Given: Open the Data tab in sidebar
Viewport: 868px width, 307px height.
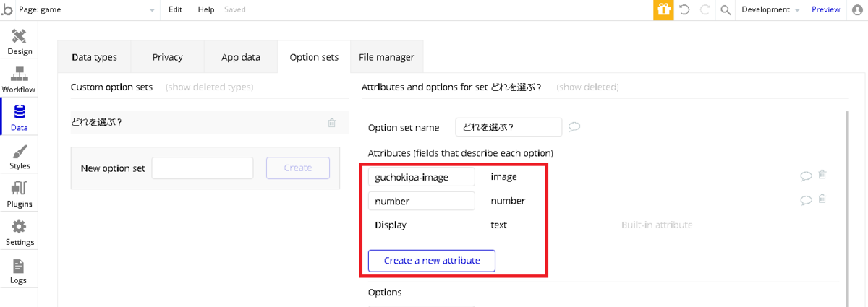Looking at the screenshot, I should [x=19, y=118].
